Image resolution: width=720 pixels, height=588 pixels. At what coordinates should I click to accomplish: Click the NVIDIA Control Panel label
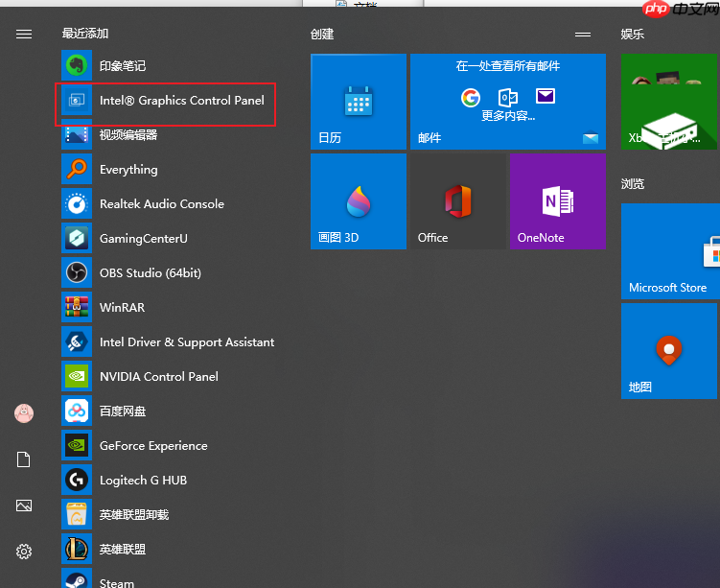tap(159, 376)
